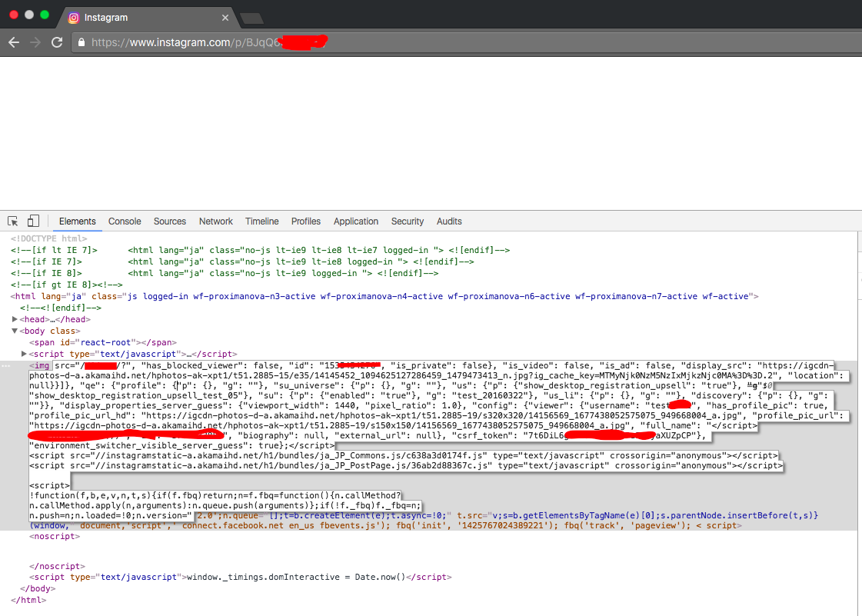
Task: Click the ellipsis beside the selected img row
Action: (x=7, y=366)
